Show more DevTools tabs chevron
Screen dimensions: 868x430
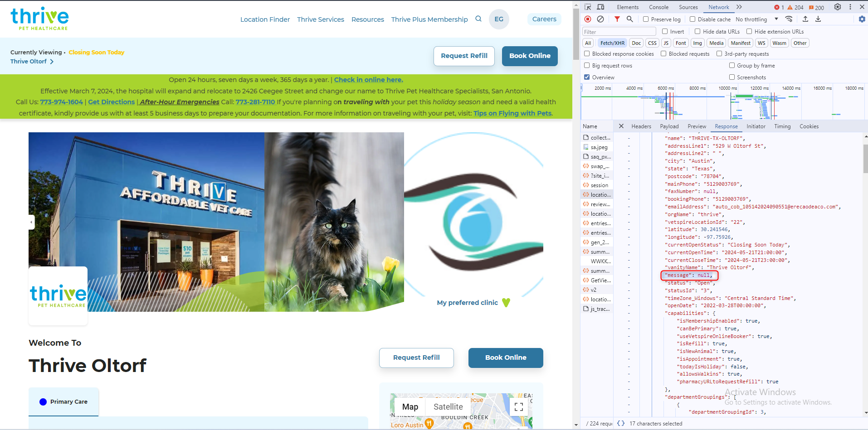tap(739, 7)
